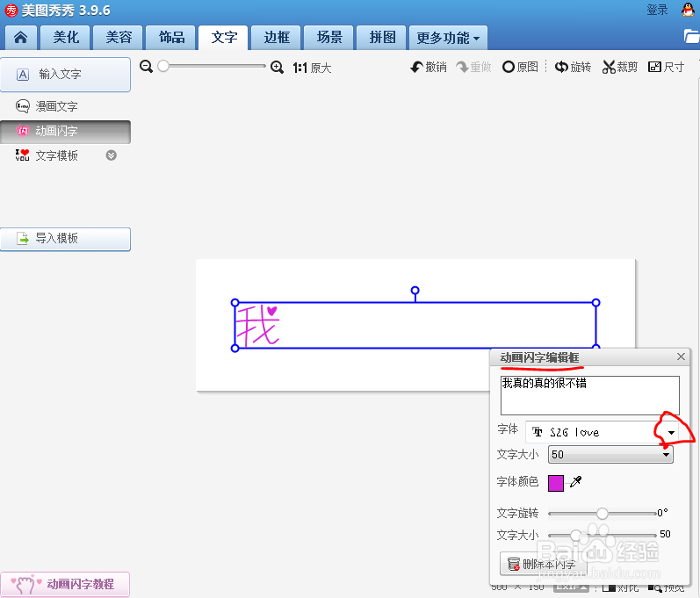Switch to the 边框 tab

tap(277, 38)
